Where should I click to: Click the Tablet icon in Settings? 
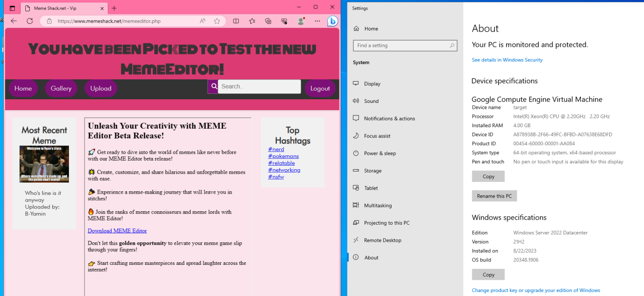pos(356,188)
